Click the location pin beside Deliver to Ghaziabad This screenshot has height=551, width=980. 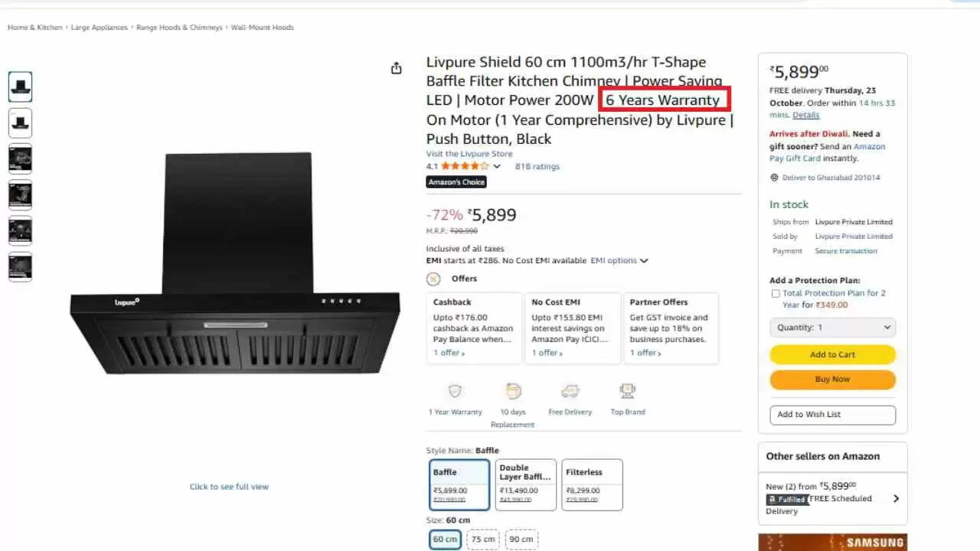click(x=774, y=178)
